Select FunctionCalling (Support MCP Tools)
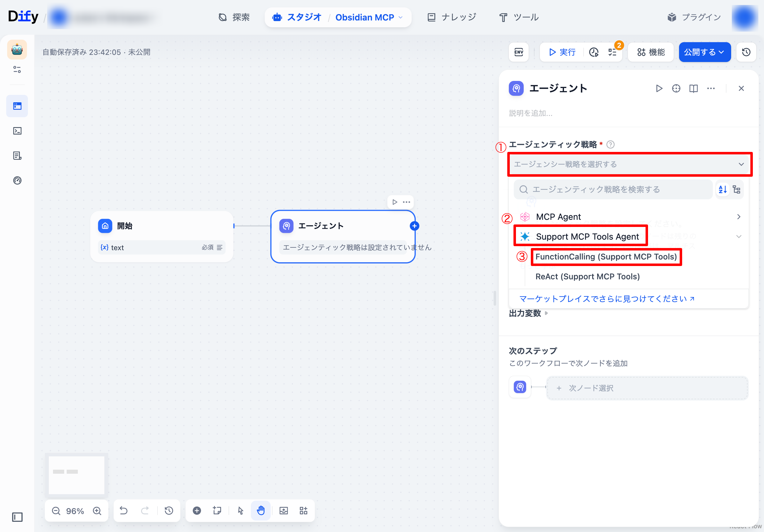 coord(606,256)
